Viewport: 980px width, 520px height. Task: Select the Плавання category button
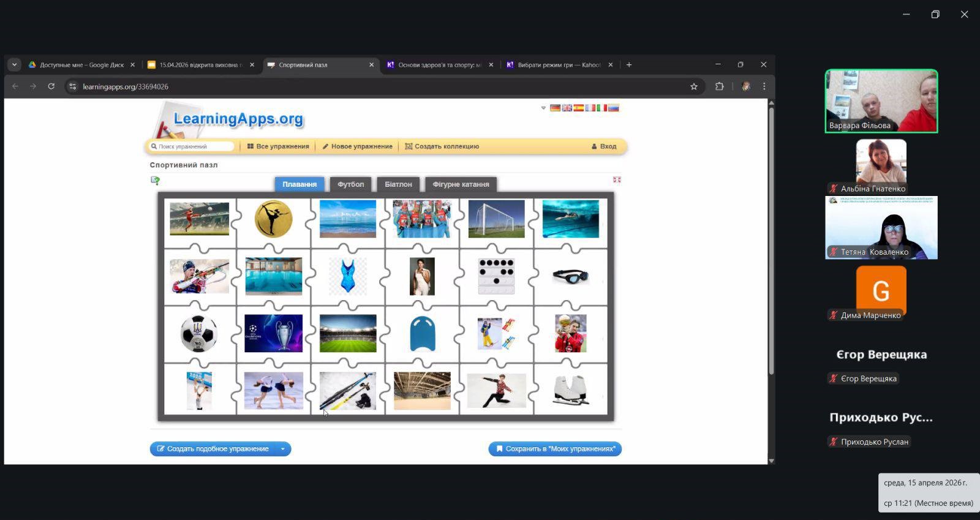coord(300,184)
